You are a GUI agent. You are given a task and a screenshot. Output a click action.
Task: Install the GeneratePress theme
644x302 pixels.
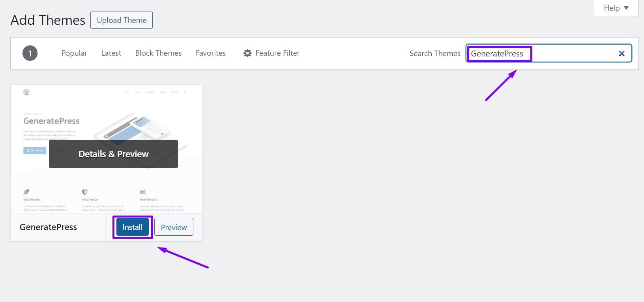[x=133, y=227]
